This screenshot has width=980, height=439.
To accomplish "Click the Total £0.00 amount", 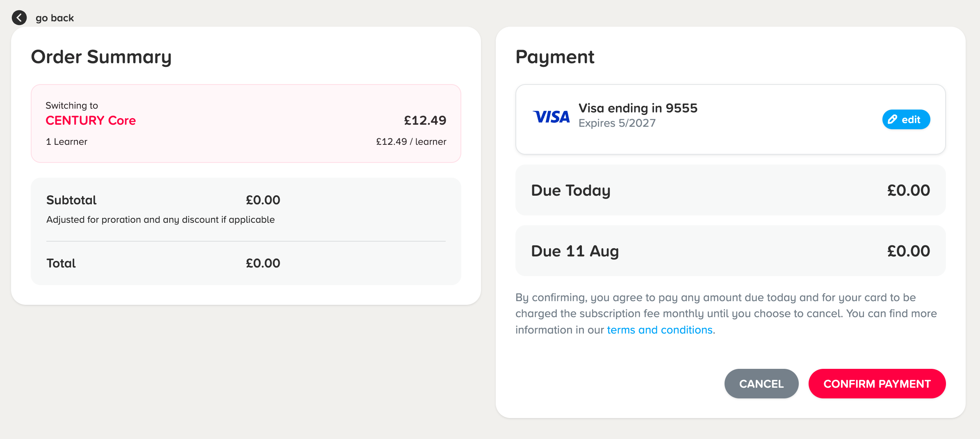I will coord(263,263).
